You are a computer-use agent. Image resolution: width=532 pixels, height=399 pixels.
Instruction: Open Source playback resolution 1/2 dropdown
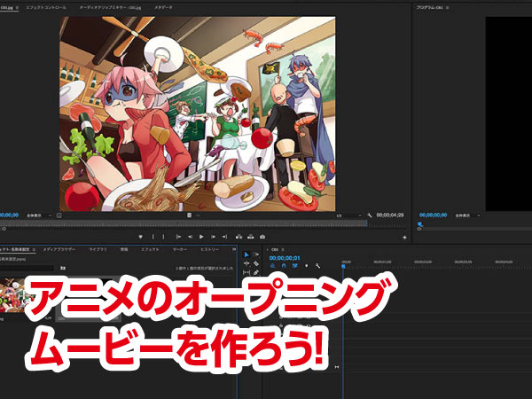point(348,215)
